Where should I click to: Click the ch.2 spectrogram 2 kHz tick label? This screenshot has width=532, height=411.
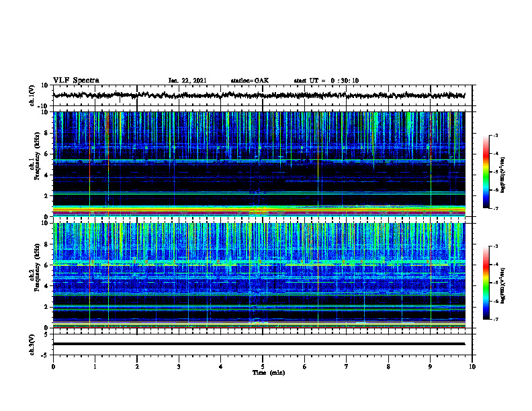[46, 307]
